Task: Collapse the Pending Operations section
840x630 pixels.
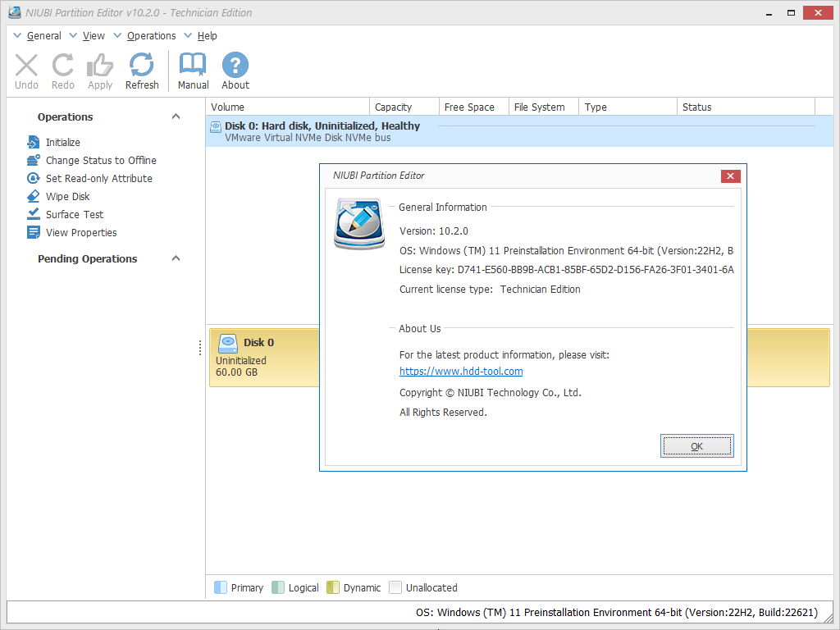Action: pyautogui.click(x=176, y=258)
